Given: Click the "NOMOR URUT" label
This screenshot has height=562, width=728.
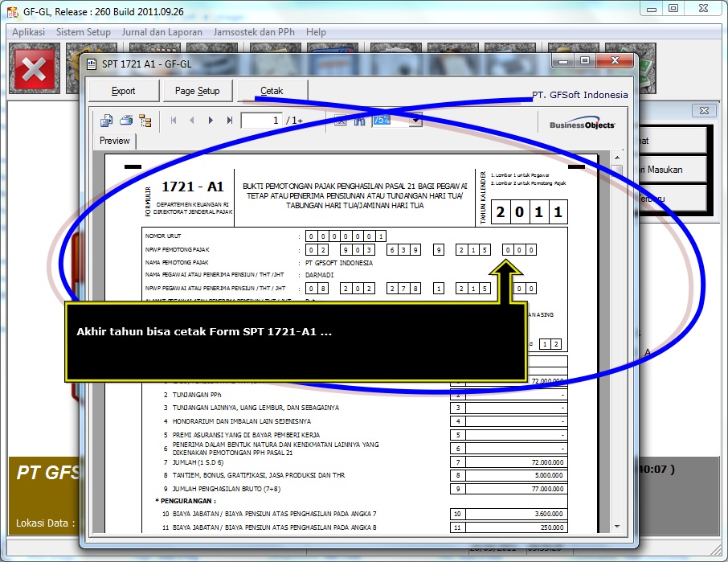Looking at the screenshot, I should (x=163, y=236).
